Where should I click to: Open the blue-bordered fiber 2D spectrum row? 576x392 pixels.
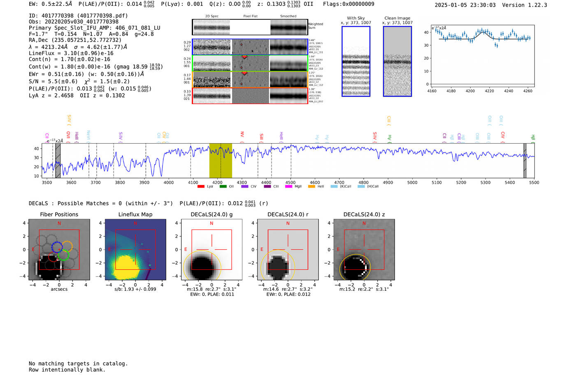(250, 47)
